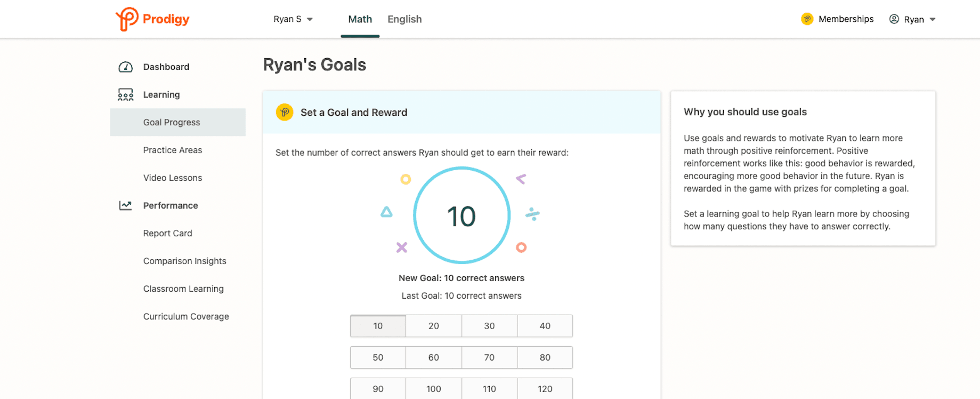Image resolution: width=980 pixels, height=399 pixels.
Task: Select the highlighted 10 goal option
Action: tap(378, 325)
